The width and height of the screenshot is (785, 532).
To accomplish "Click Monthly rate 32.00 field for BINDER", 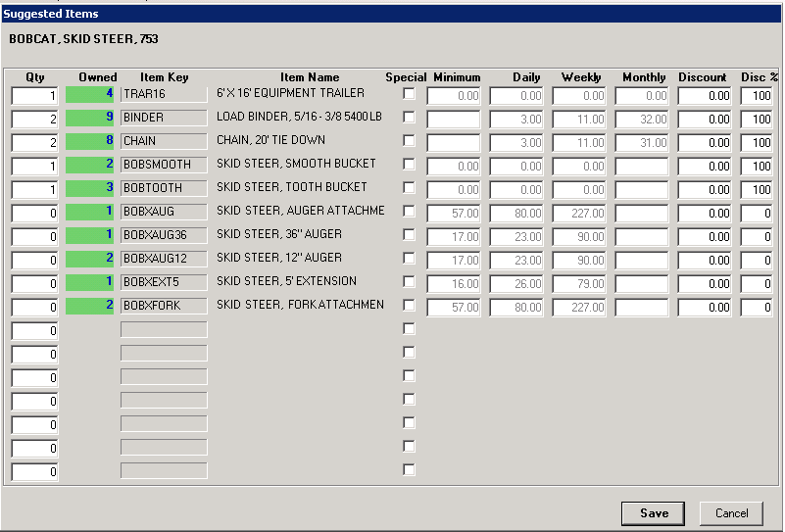I will (x=641, y=120).
